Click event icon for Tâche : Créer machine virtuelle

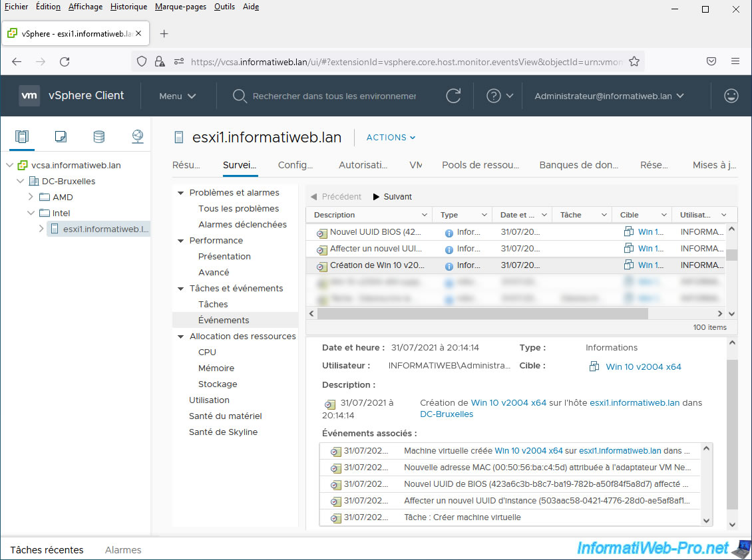(335, 518)
